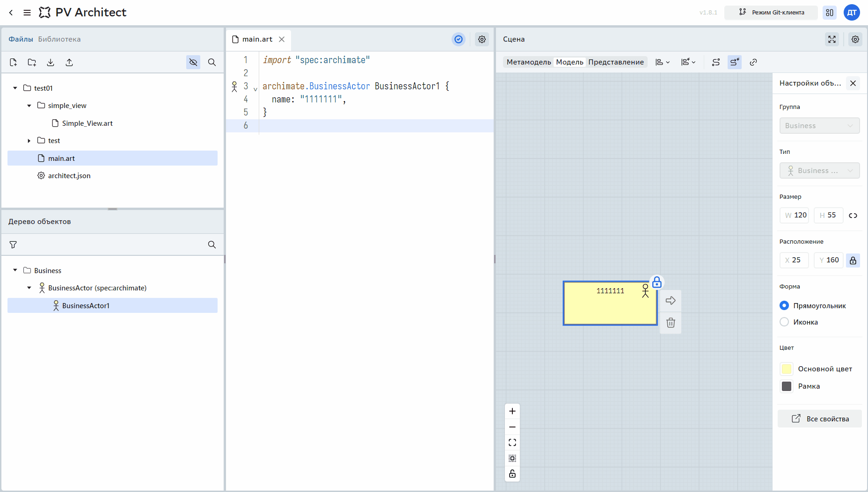Click the scene sync relations icon
Screen dimensions: 868x492
click(x=716, y=62)
